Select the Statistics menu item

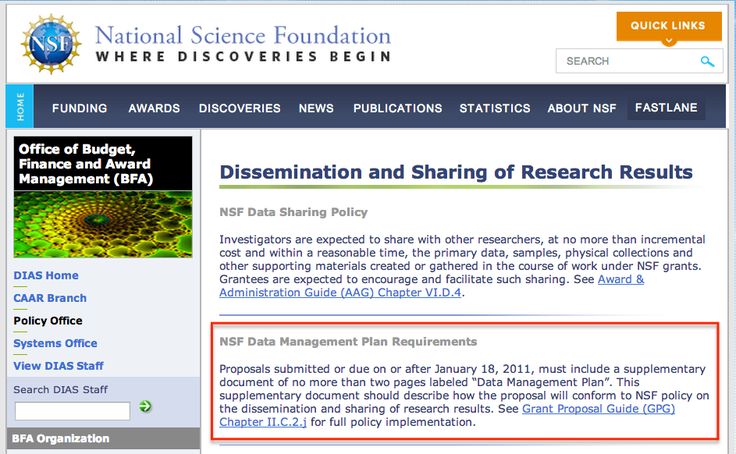coord(495,108)
